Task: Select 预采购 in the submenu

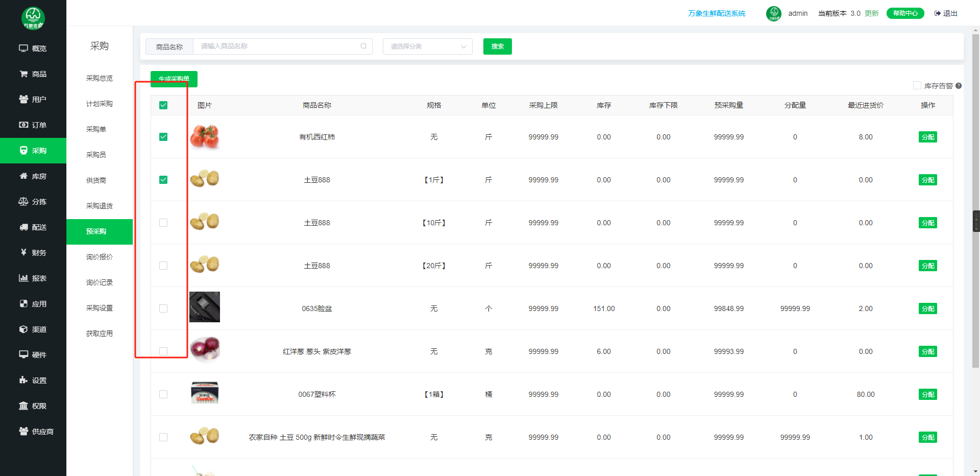Action: [x=100, y=232]
